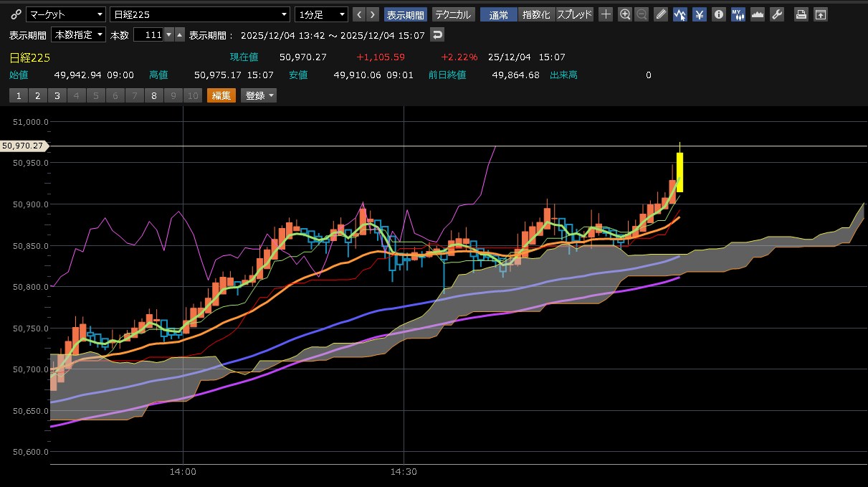Click the orange 編集 button

click(221, 95)
